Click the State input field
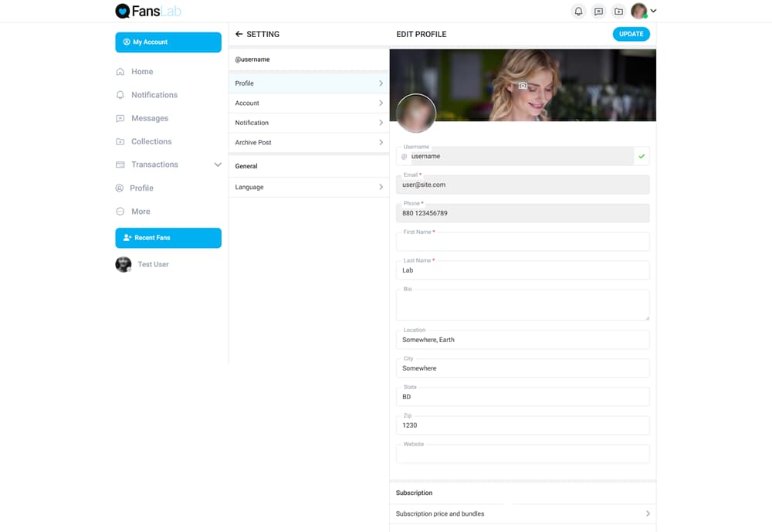772x532 pixels. click(x=523, y=397)
